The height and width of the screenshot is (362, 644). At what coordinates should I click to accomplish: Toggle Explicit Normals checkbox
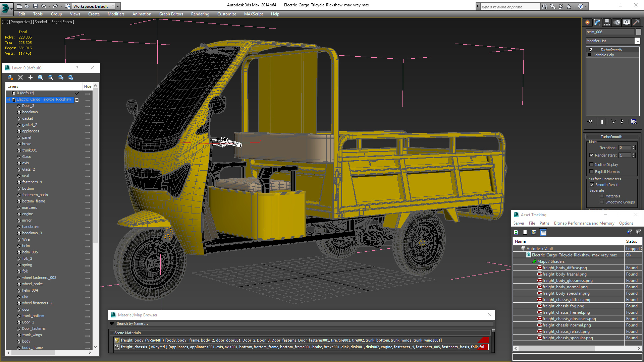[x=592, y=172]
